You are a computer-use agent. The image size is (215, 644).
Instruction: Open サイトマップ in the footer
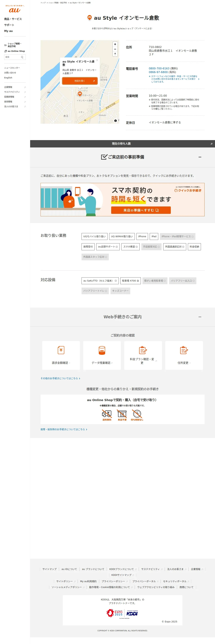(x=49, y=569)
